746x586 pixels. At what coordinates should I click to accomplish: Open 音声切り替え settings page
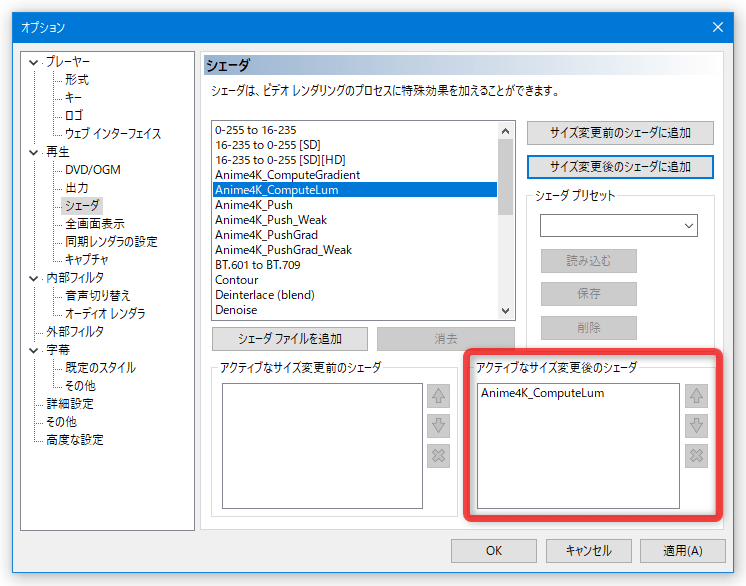click(x=98, y=296)
